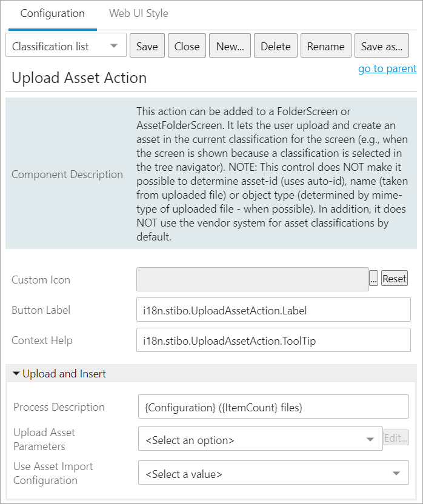This screenshot has height=504, width=423.
Task: Click the Delete button
Action: (275, 46)
